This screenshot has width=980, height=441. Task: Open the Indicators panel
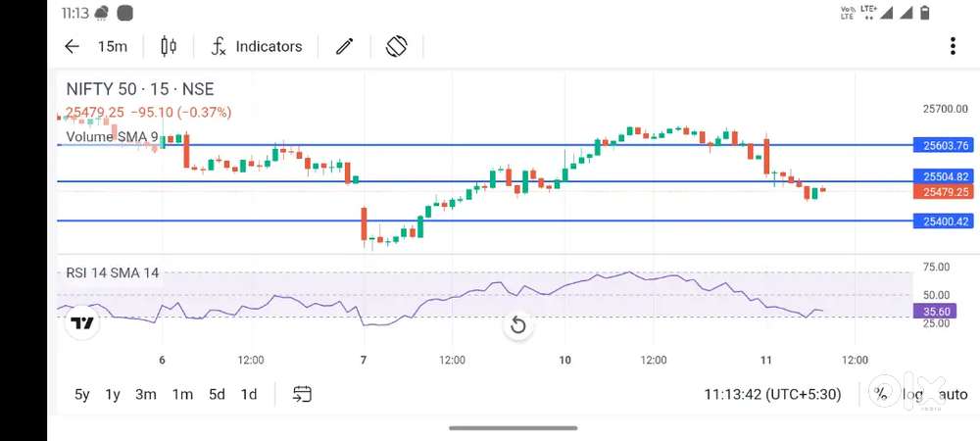(257, 46)
